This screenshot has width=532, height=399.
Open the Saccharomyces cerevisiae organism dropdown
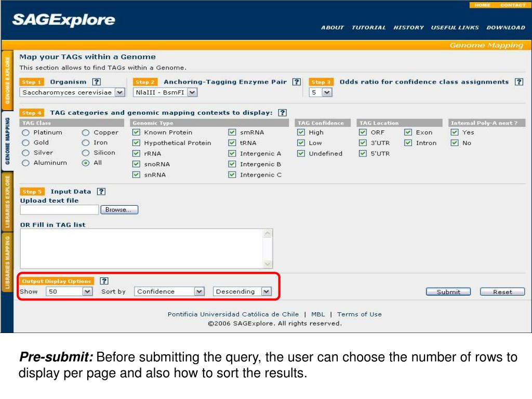[72, 92]
